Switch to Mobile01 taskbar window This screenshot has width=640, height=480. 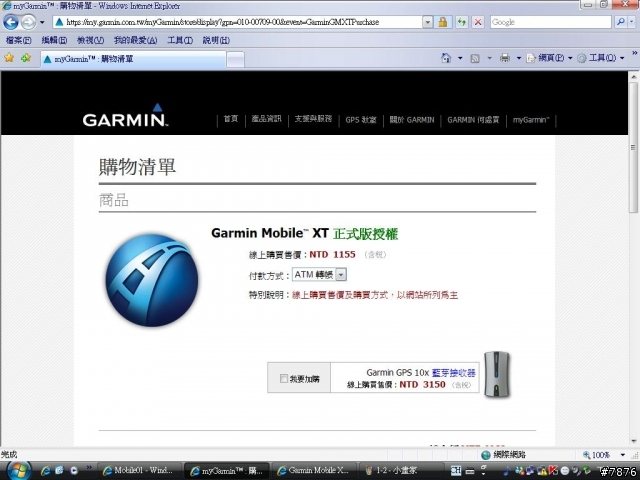(139, 471)
